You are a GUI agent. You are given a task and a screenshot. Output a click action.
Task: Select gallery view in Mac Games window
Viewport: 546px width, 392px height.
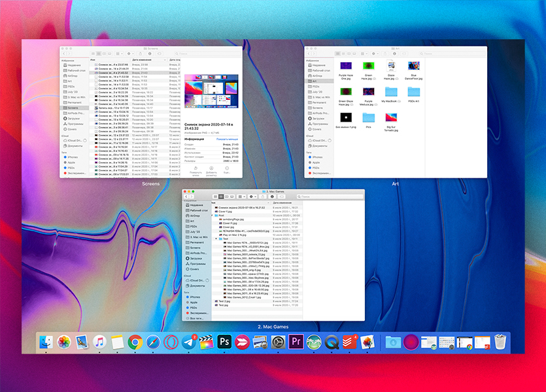[x=231, y=196]
